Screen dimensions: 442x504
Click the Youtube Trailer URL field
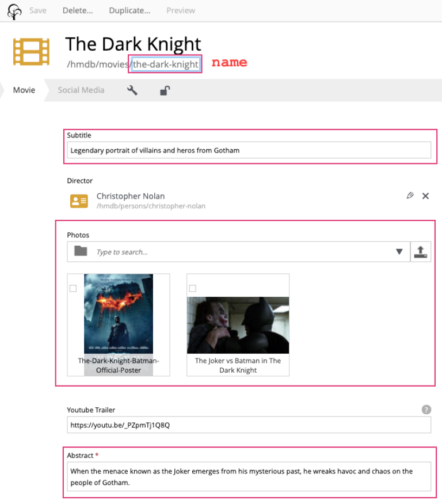point(249,425)
